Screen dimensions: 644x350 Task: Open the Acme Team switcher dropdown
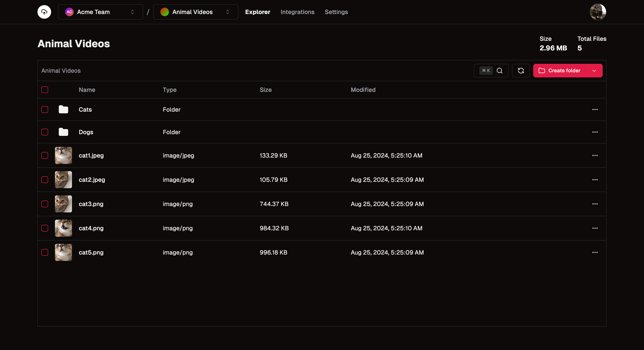coord(100,12)
